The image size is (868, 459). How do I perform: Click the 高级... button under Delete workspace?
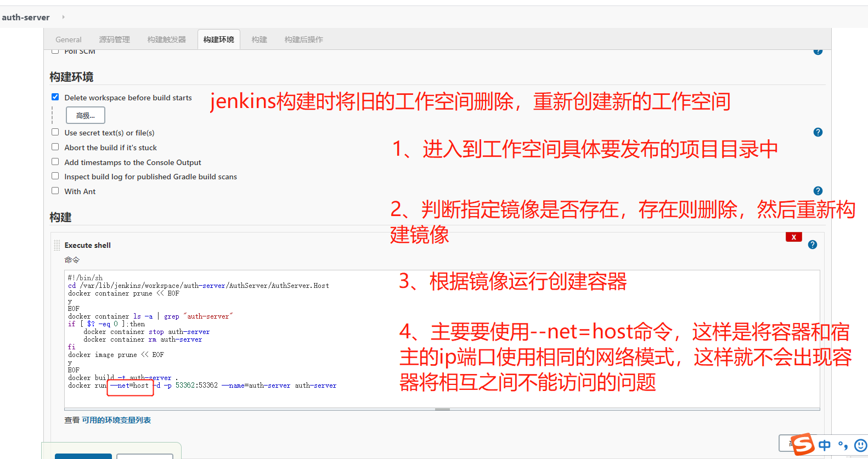[86, 115]
